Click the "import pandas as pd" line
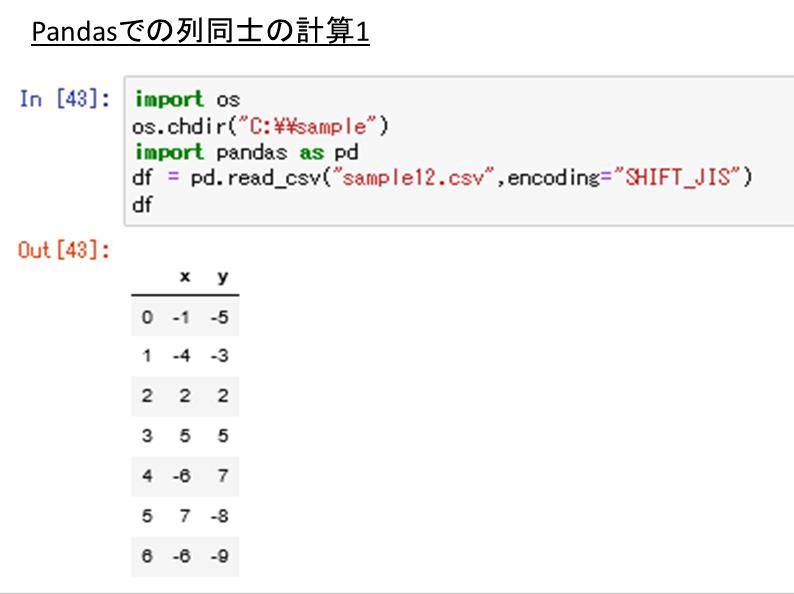Screen dimensions: 794x594 [246, 152]
